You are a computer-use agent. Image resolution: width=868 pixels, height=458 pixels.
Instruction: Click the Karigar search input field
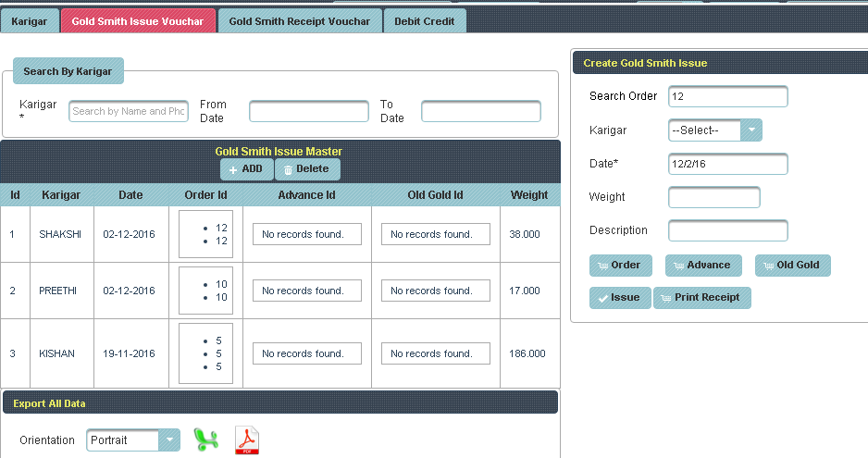(x=129, y=111)
